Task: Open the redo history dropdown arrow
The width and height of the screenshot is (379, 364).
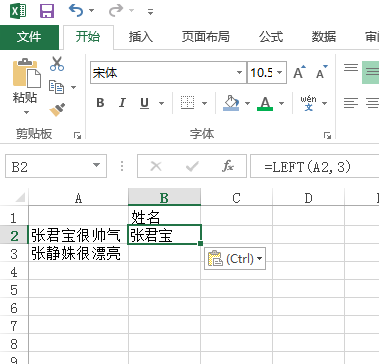Action: (131, 11)
